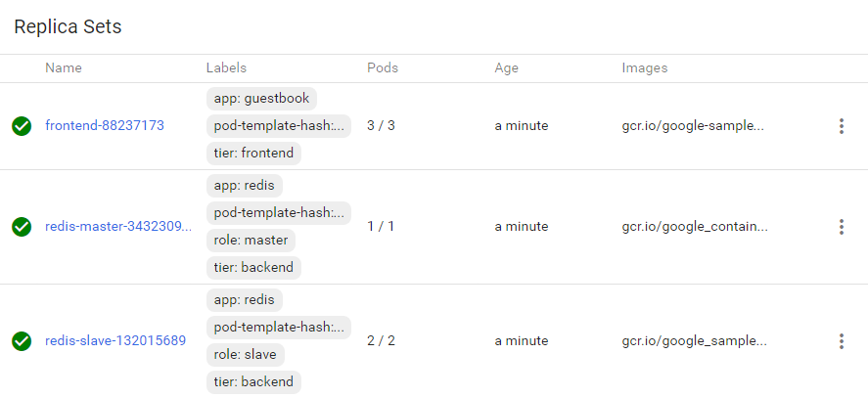Click the green status checkmark for redis-master
This screenshot has height=398, width=868.
22,227
